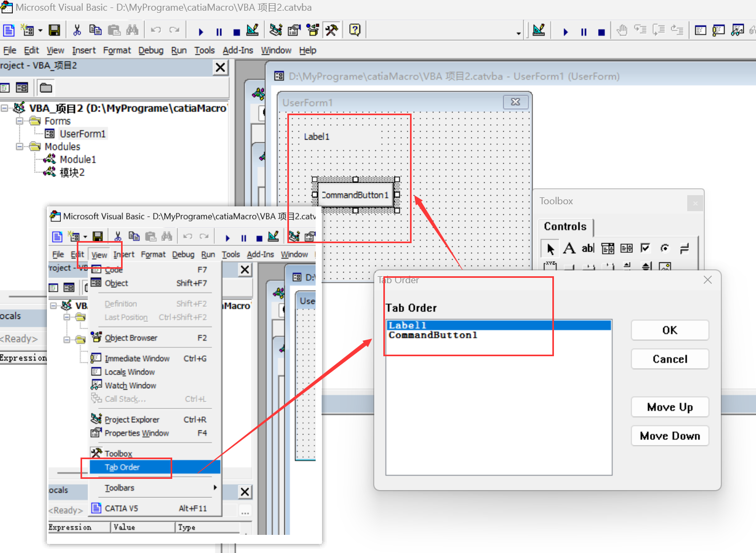Viewport: 756px width, 553px height.
Task: Click View Object icon in Project pane
Action: pos(22,87)
